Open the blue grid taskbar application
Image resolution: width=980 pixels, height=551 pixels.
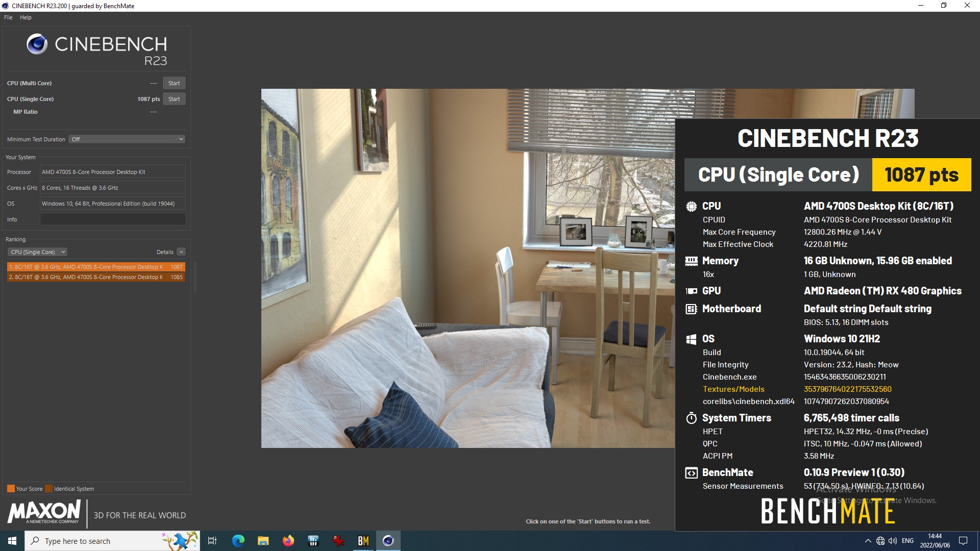click(313, 541)
